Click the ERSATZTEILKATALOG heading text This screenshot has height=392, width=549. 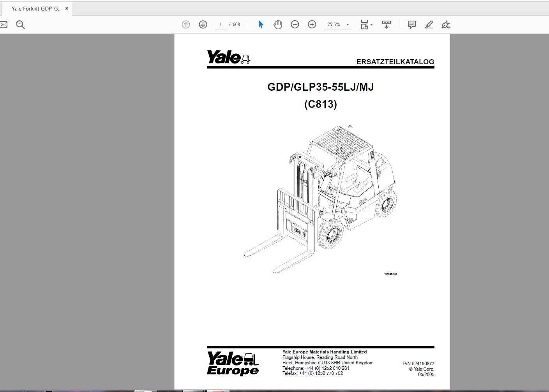395,62
